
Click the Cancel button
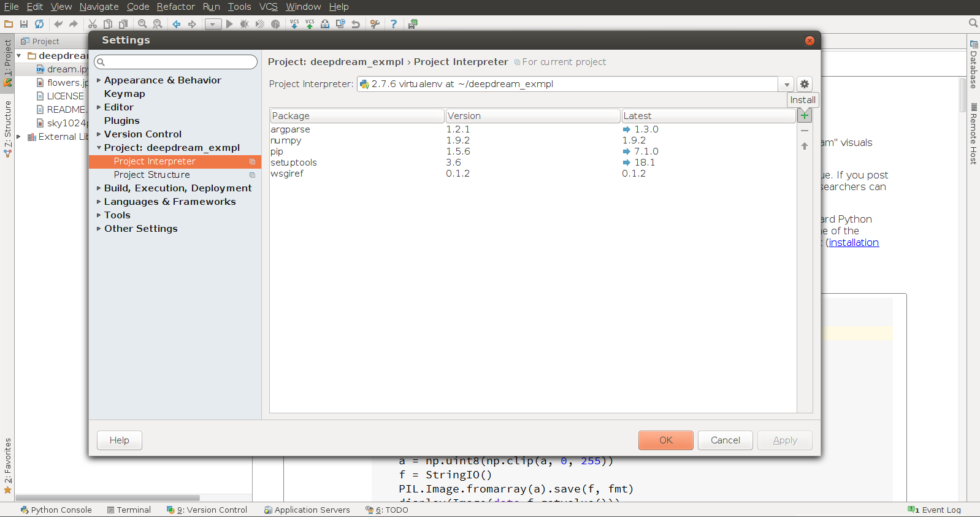pos(725,440)
